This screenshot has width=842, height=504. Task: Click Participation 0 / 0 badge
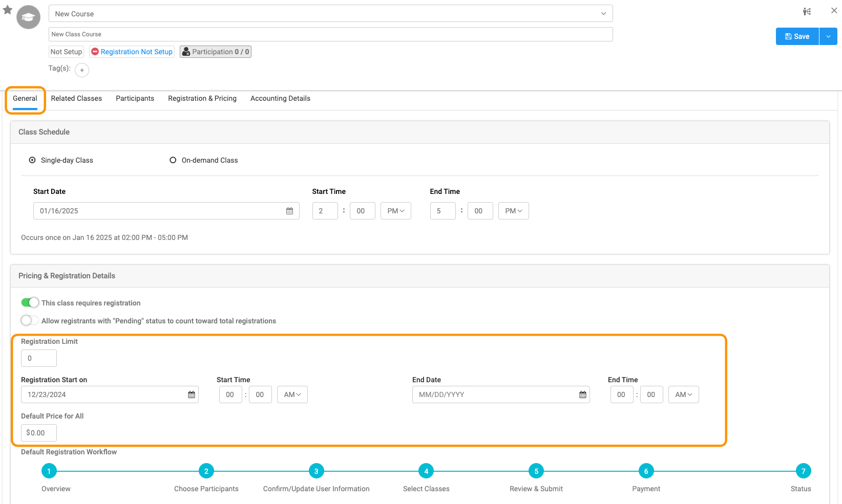tap(216, 52)
